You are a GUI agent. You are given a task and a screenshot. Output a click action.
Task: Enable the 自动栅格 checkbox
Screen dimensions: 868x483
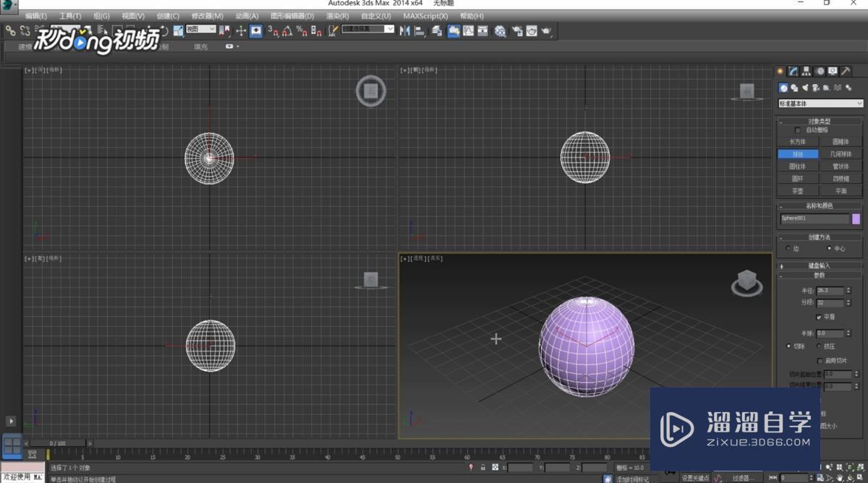click(796, 129)
